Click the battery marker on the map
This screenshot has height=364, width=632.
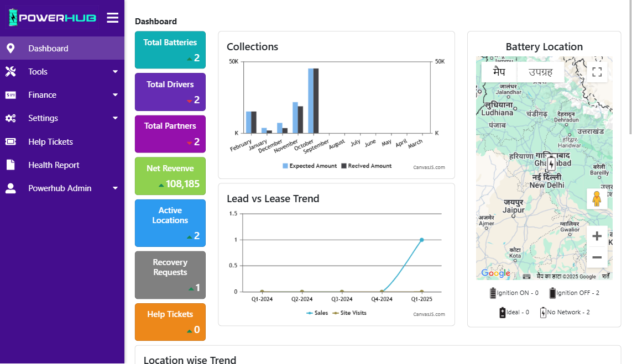click(551, 164)
